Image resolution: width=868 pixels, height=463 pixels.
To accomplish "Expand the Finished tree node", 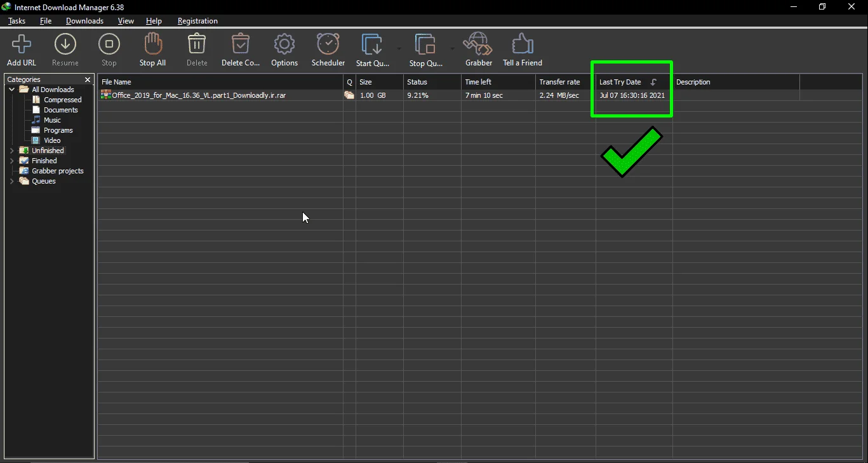I will 12,161.
